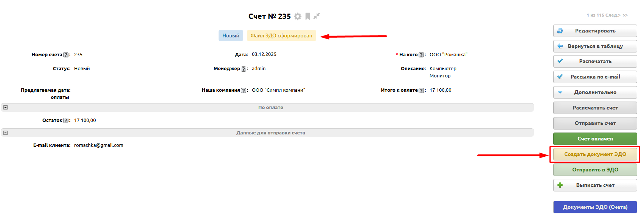Click help icon next to На кого
644x219 pixels.
(x=421, y=55)
